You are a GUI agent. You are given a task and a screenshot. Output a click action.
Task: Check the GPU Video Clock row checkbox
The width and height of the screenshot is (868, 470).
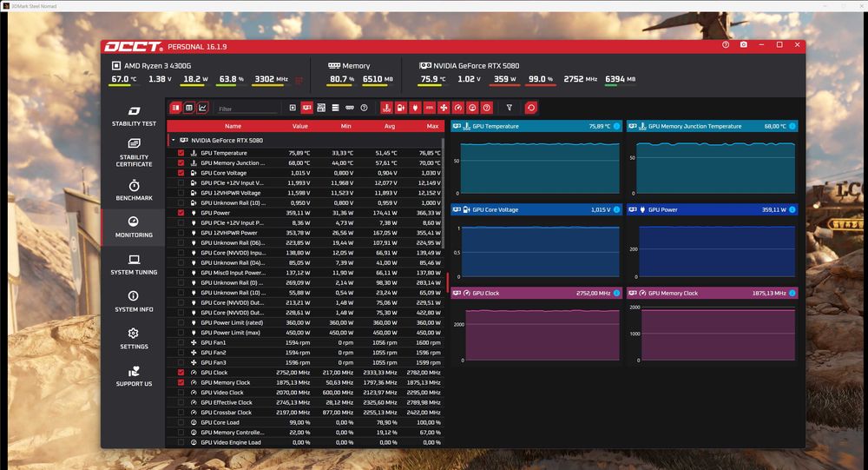(181, 393)
